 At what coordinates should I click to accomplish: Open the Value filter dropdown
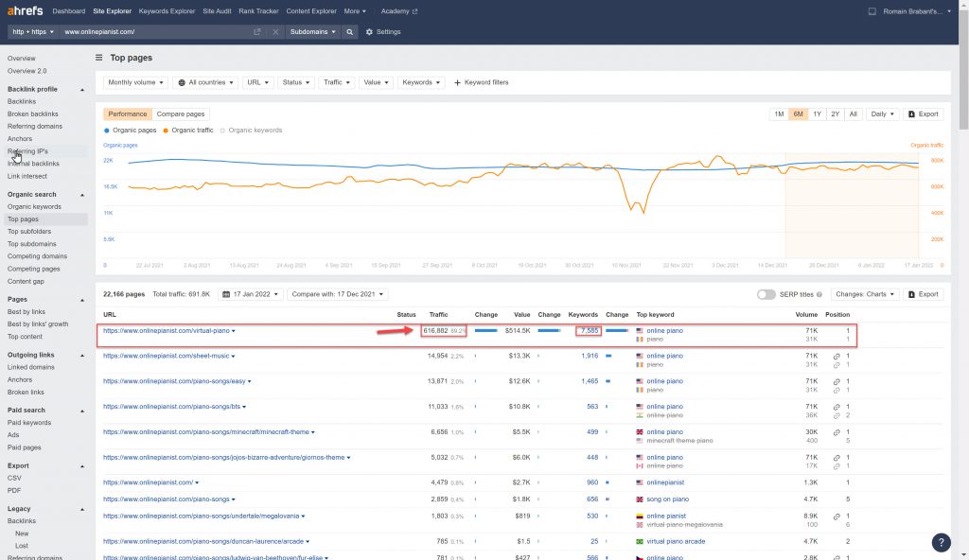pos(376,82)
